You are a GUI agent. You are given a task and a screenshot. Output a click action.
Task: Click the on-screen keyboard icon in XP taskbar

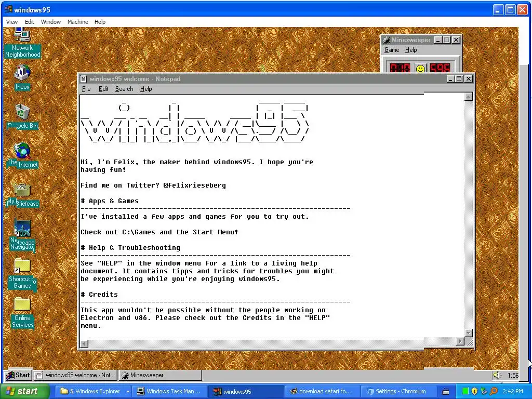point(446,392)
